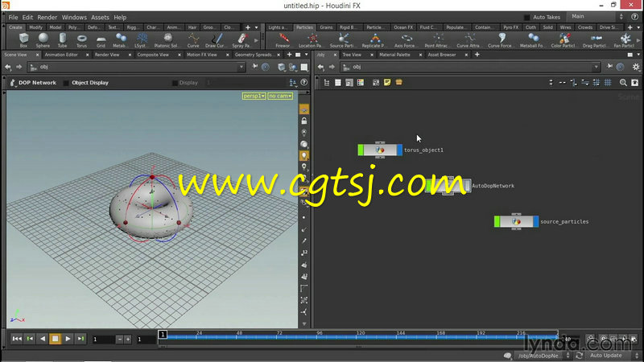Toggle selectable flag on source_particles node
This screenshot has height=362, width=644.
497,222
